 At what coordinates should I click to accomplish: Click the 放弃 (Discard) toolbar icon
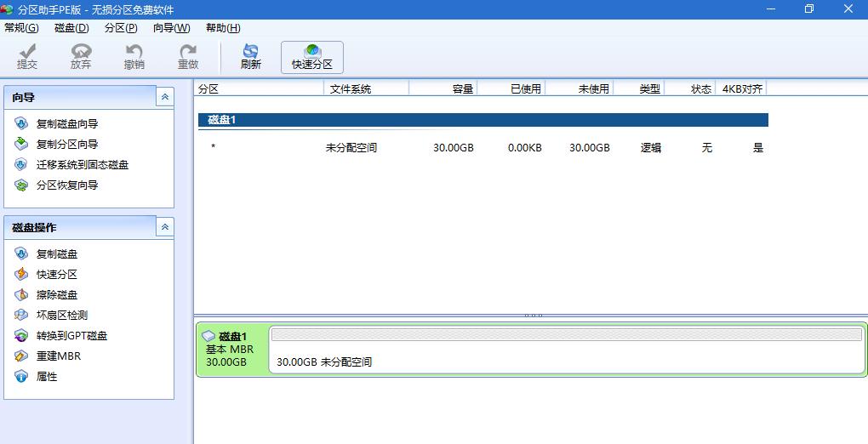coord(81,57)
